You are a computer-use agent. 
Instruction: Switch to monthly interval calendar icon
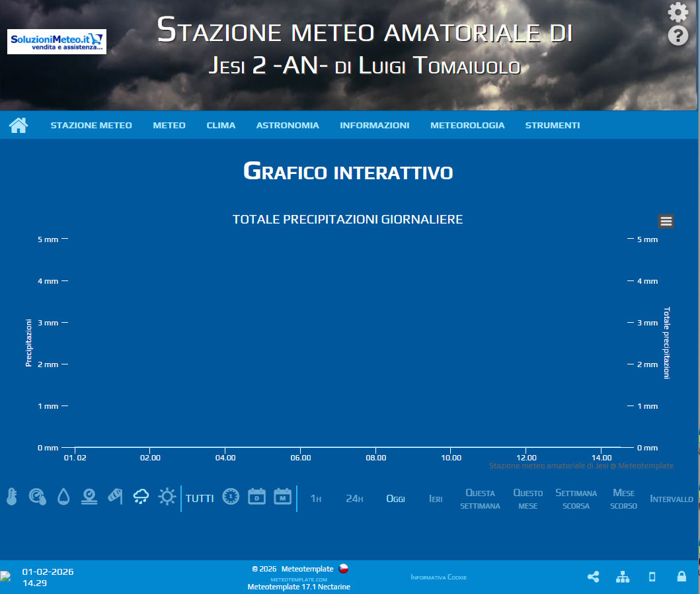click(282, 497)
